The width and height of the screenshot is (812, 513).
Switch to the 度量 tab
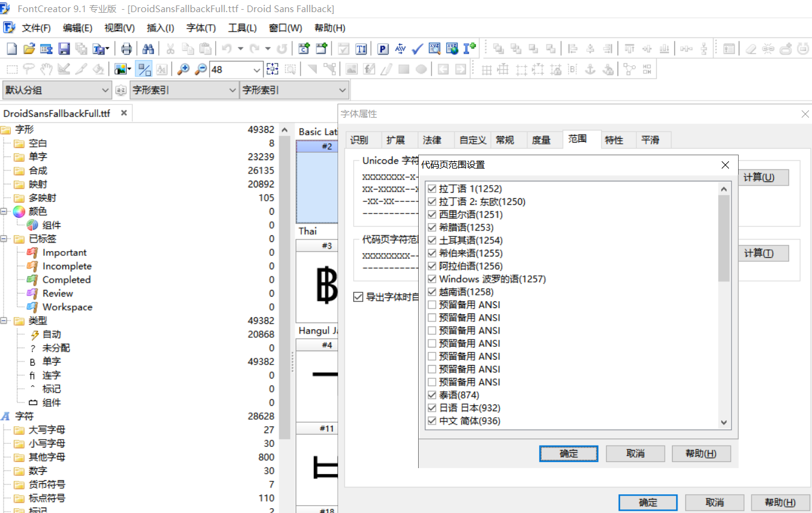pos(541,140)
